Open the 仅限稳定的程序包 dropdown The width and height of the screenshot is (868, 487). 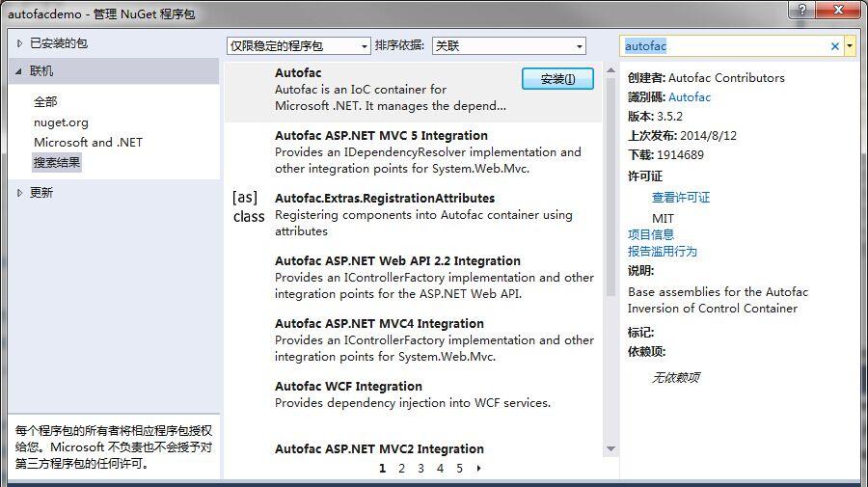click(x=298, y=46)
